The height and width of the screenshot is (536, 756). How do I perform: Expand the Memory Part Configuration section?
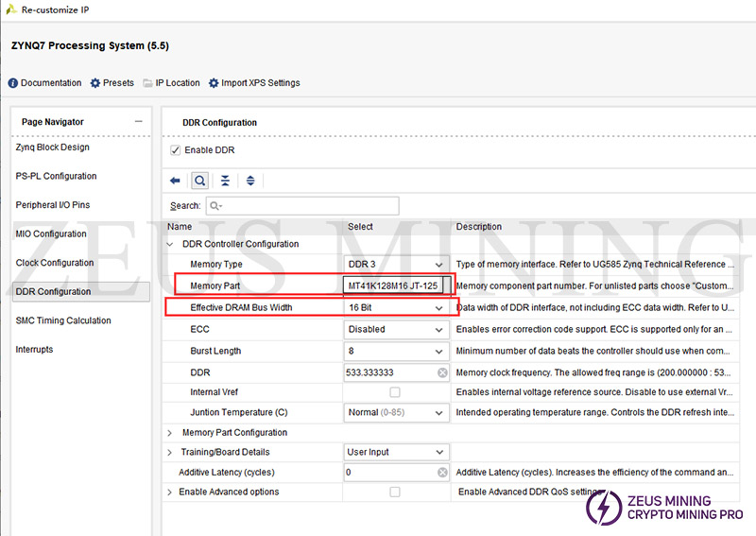pyautogui.click(x=170, y=433)
